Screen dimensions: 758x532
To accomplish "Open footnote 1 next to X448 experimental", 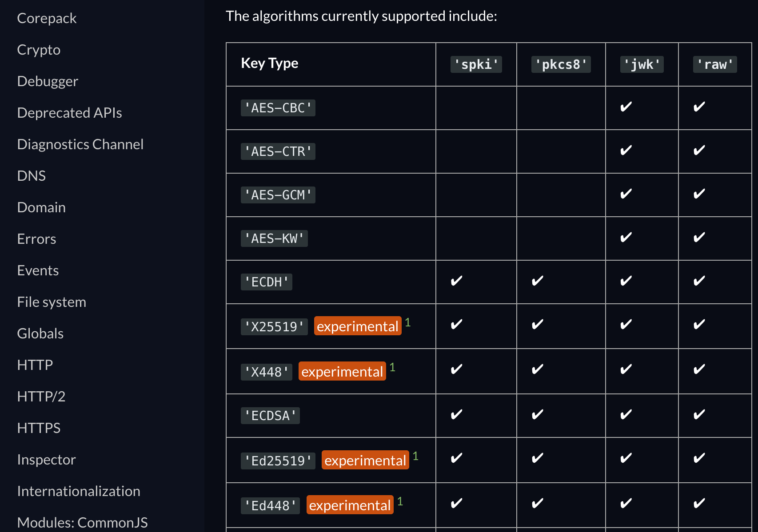I will pos(392,367).
